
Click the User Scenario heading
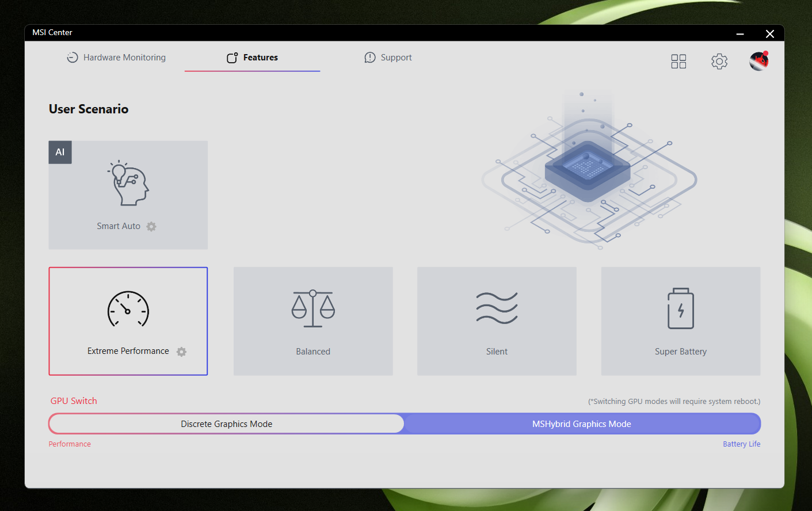[89, 109]
